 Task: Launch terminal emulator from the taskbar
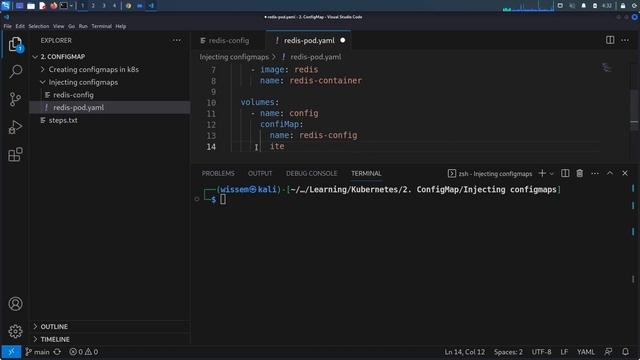pos(64,6)
